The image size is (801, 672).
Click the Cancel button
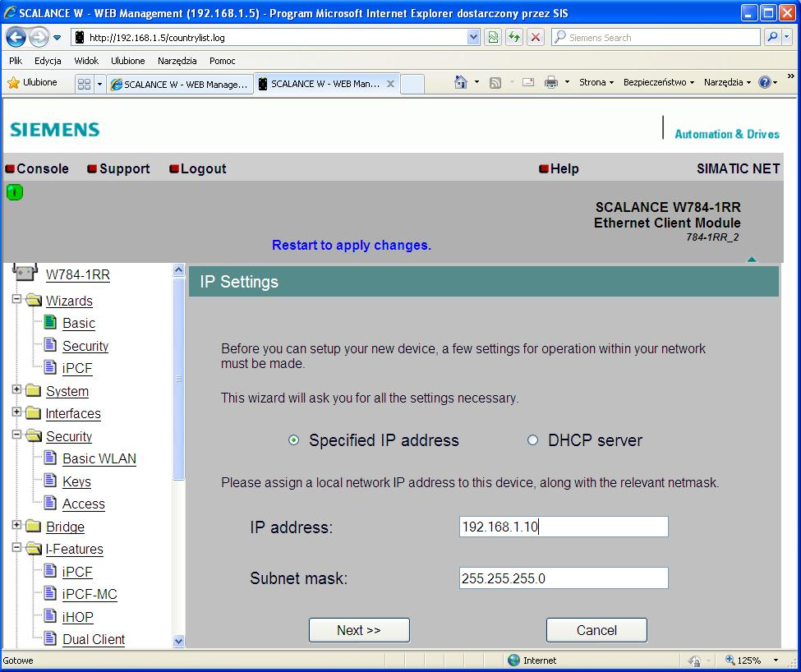coord(596,630)
